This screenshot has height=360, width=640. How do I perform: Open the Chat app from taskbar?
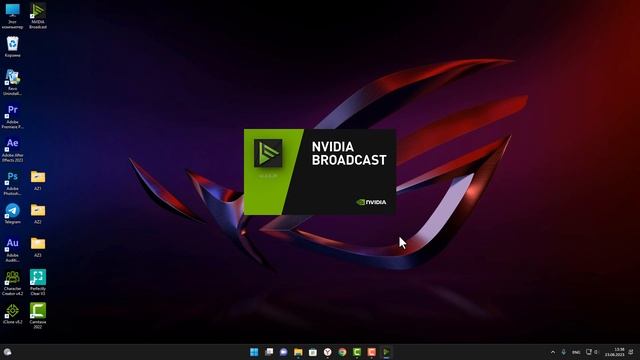tap(283, 352)
